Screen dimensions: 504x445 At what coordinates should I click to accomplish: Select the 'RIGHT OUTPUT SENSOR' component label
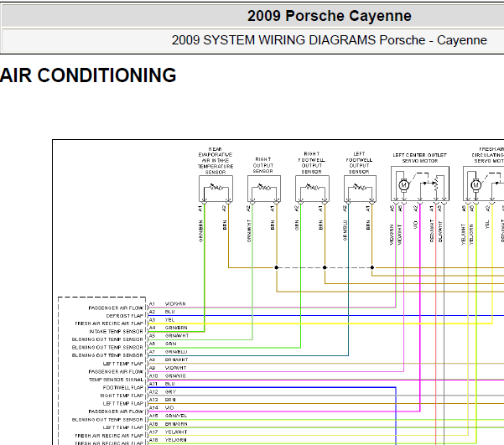click(263, 165)
